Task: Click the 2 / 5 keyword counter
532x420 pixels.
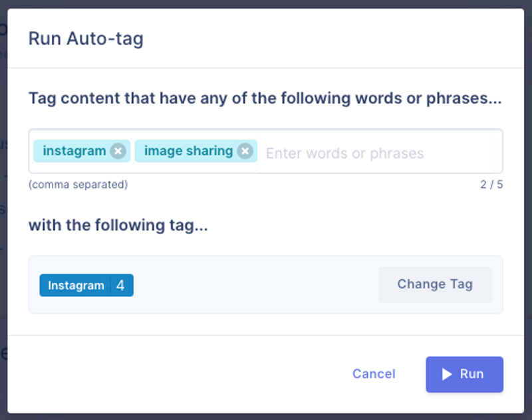Action: click(x=491, y=184)
